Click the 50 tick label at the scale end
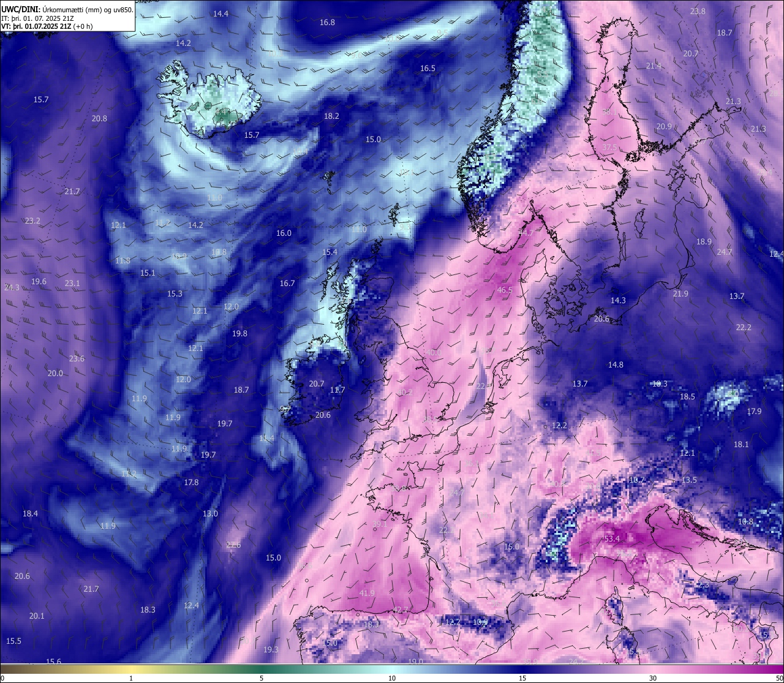 tap(779, 678)
